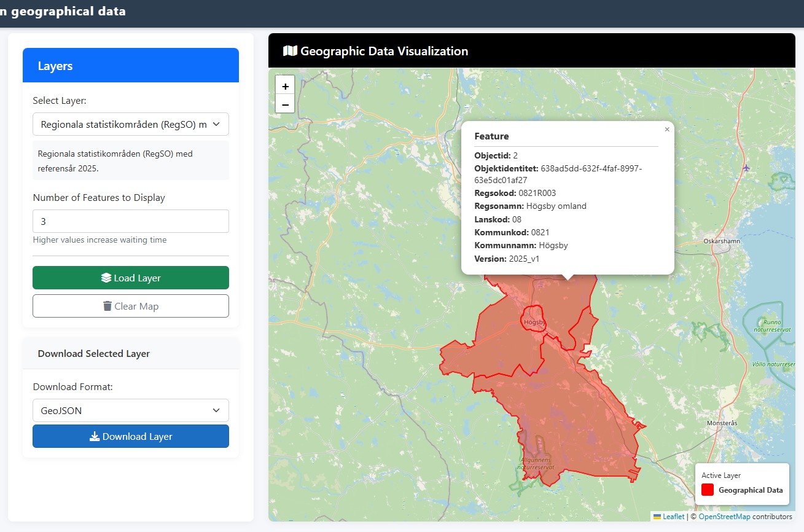Viewport: 804px width, 532px height.
Task: Click the Clear Map button
Action: 131,306
